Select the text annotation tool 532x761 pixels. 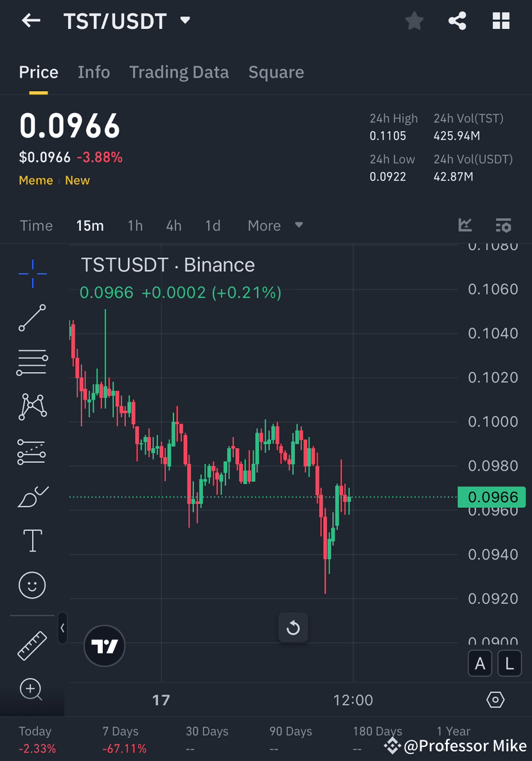coord(32,541)
